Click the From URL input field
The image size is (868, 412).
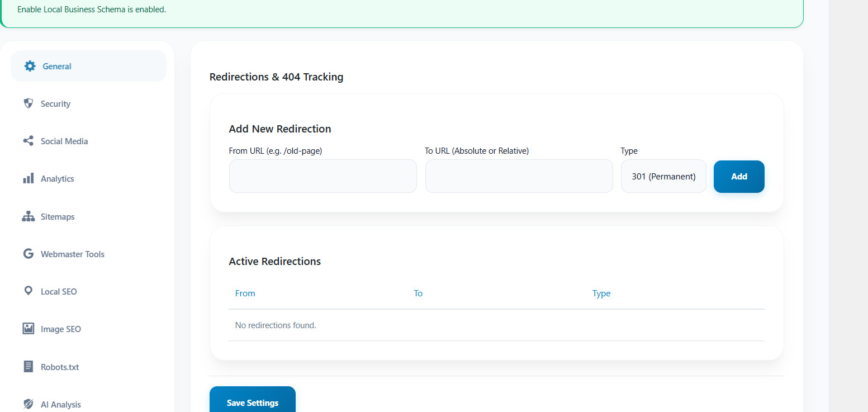pyautogui.click(x=322, y=176)
